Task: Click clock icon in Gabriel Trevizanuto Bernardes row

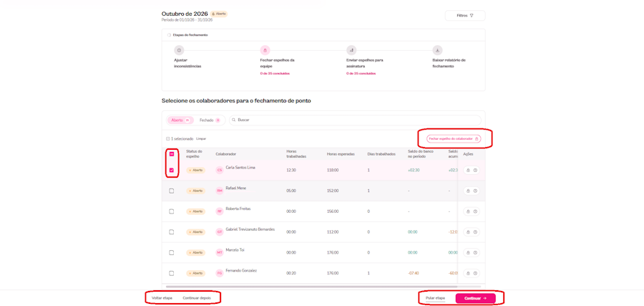Action: [475, 232]
